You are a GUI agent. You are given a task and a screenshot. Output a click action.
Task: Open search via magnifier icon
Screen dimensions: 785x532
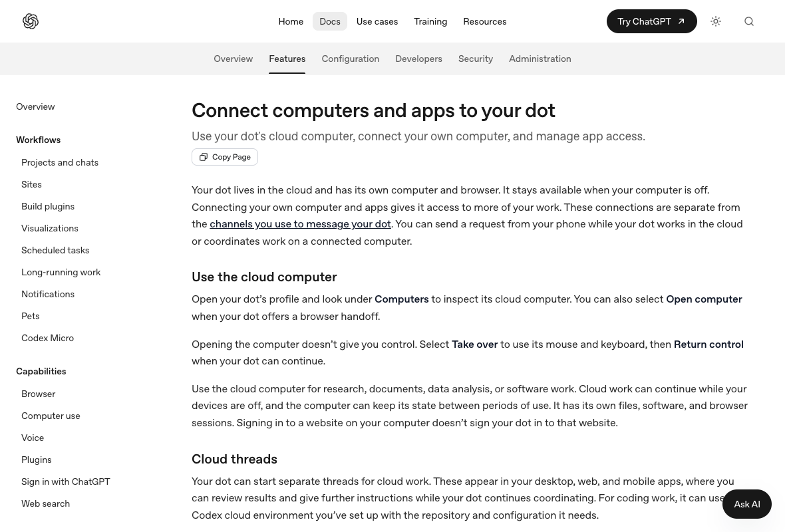point(749,21)
